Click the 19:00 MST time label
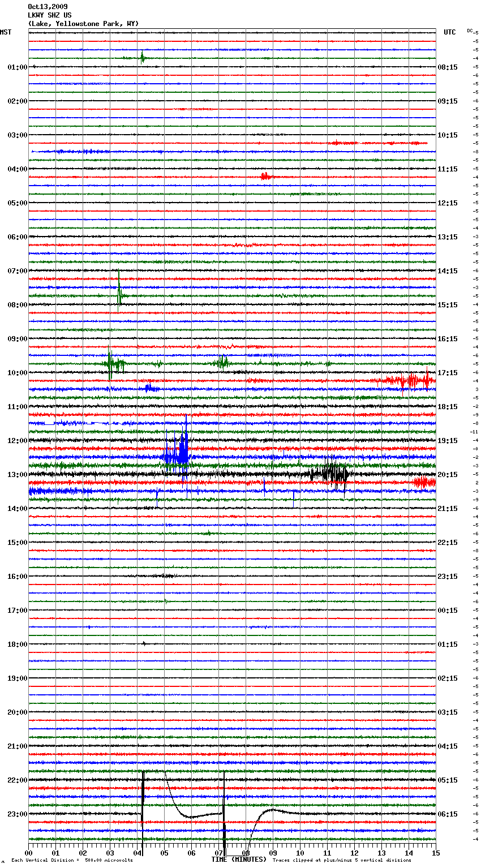481x868 pixels. click(17, 678)
